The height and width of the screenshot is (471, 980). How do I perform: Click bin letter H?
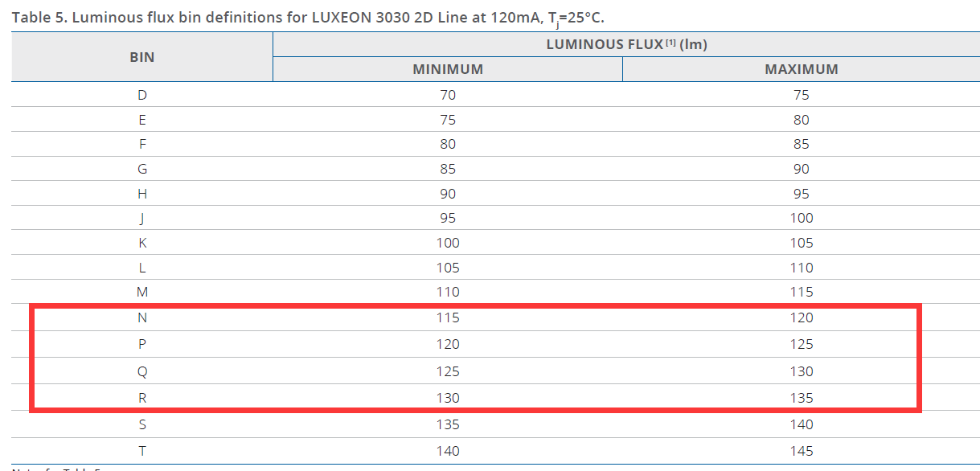coord(142,194)
